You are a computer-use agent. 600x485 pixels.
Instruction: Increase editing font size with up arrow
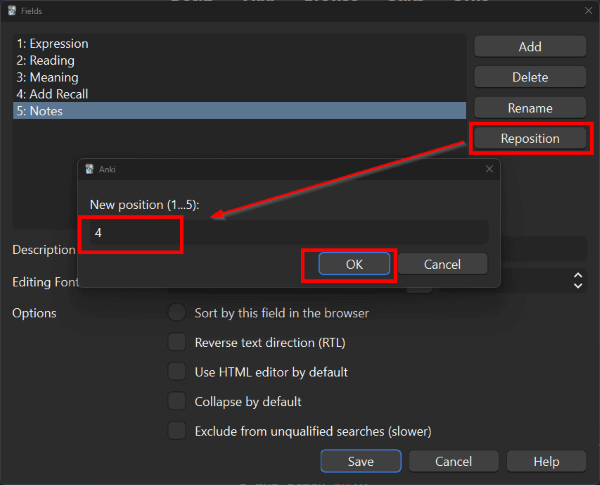(x=578, y=276)
